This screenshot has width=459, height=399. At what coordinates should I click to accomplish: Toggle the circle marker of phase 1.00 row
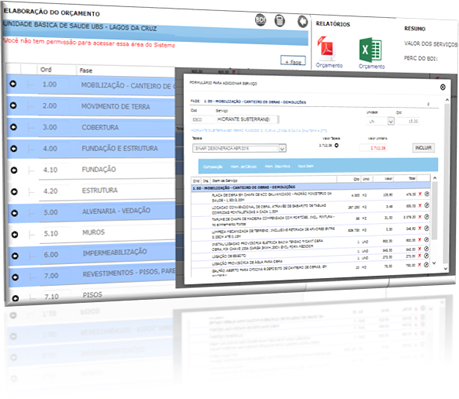(13, 84)
